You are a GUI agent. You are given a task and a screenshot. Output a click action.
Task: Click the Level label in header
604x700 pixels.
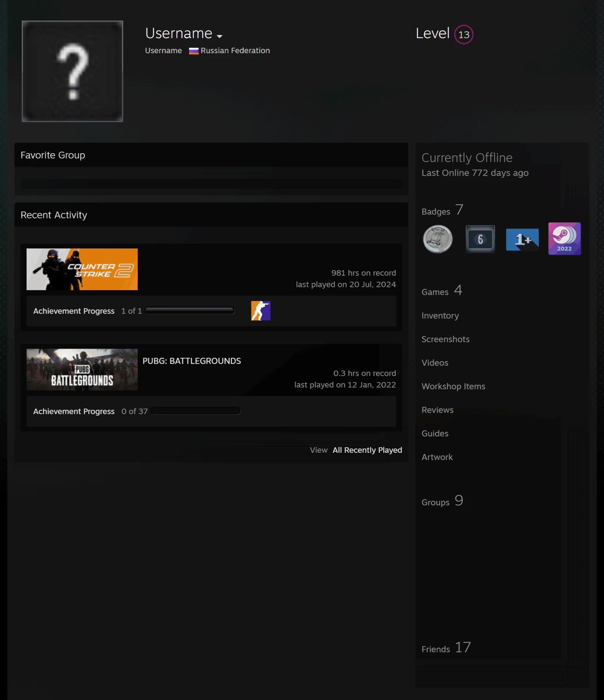pos(432,34)
